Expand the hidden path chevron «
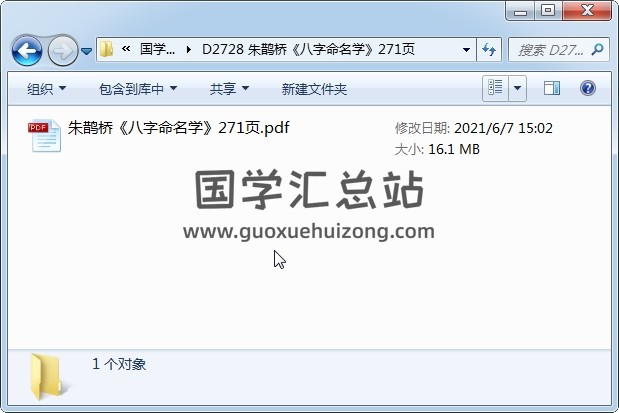Image resolution: width=619 pixels, height=413 pixels. tap(126, 49)
